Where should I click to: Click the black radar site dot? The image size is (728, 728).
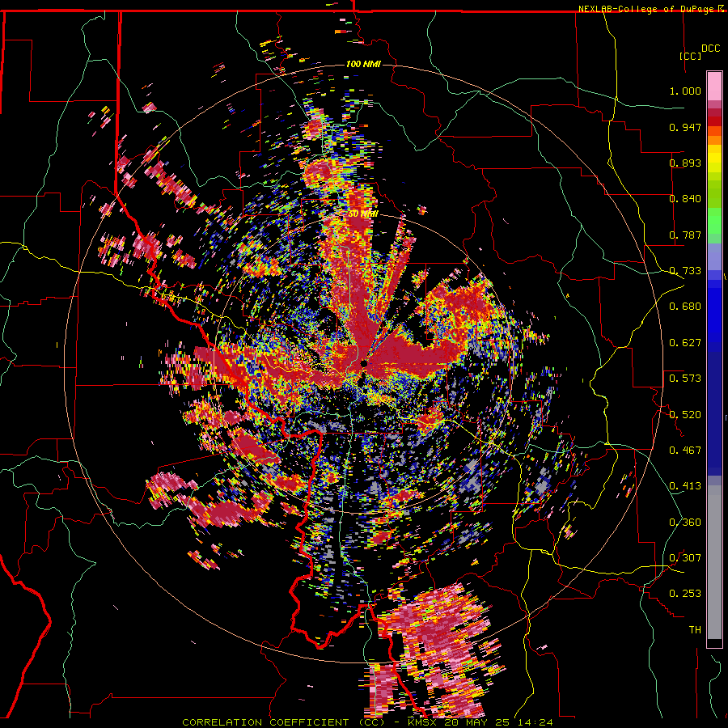pyautogui.click(x=365, y=363)
